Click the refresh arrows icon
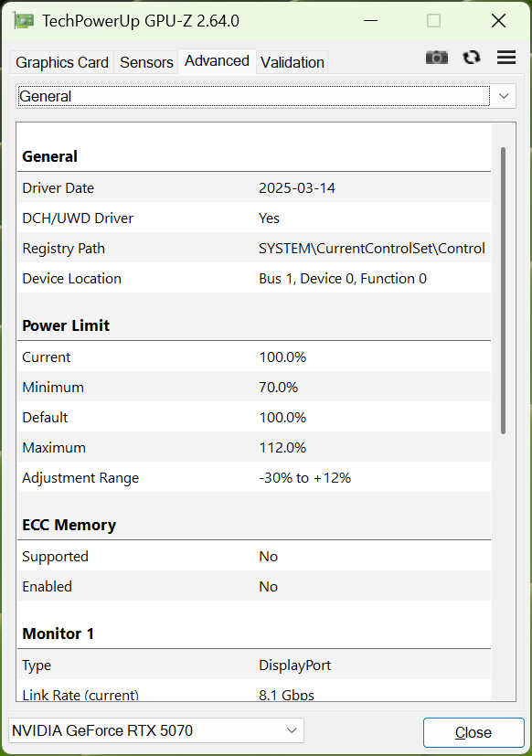The height and width of the screenshot is (756, 532). [x=472, y=58]
